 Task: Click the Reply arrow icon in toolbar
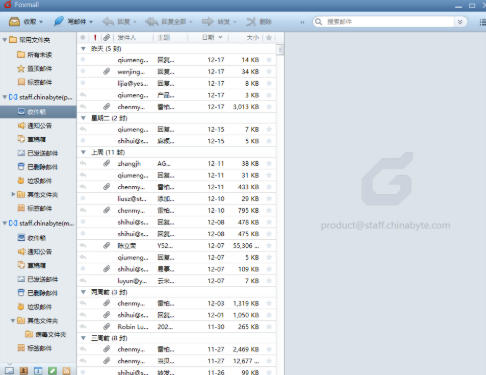coord(108,22)
